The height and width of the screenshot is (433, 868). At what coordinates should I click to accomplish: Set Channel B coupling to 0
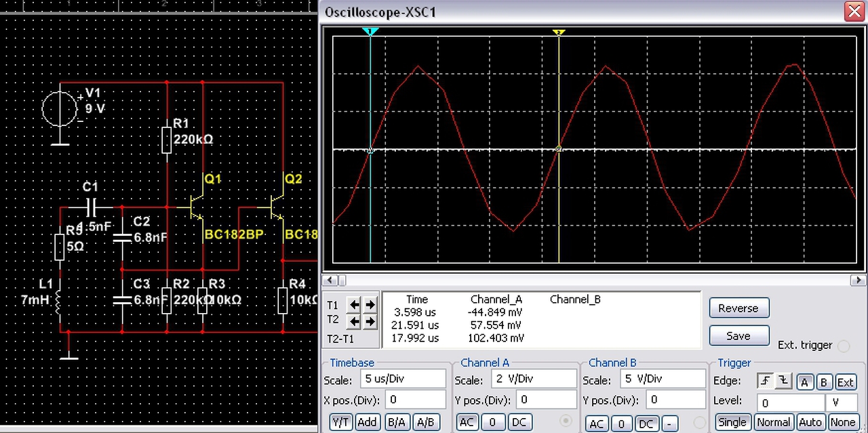(x=621, y=424)
